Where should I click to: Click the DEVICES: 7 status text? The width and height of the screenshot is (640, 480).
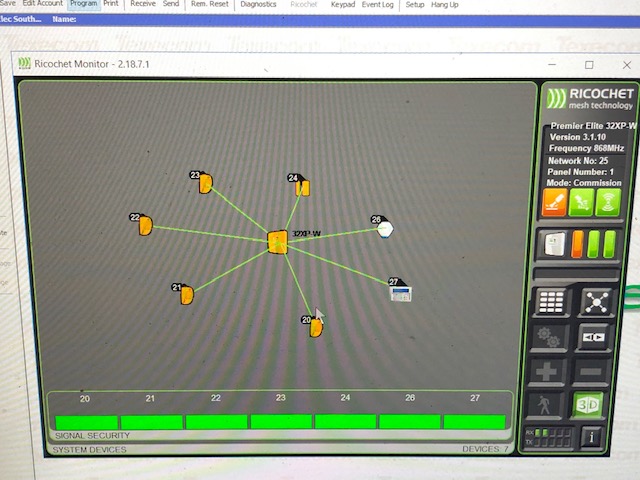[x=485, y=449]
